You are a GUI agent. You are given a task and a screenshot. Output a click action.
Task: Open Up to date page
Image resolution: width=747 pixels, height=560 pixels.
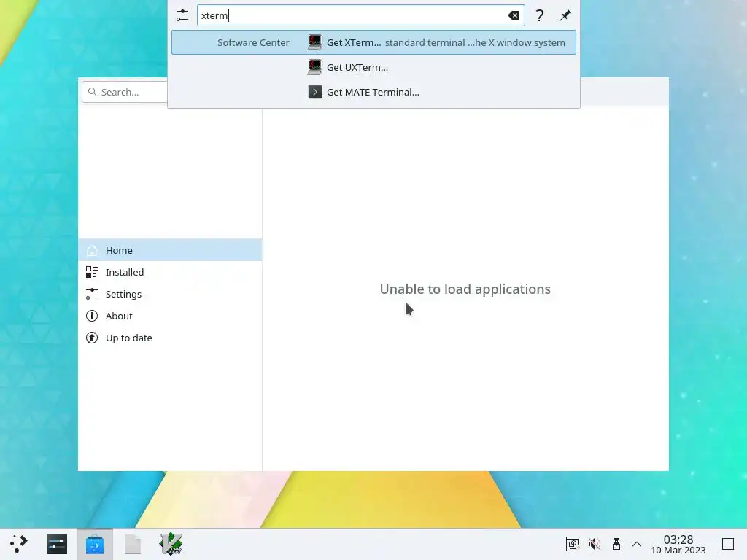click(170, 338)
